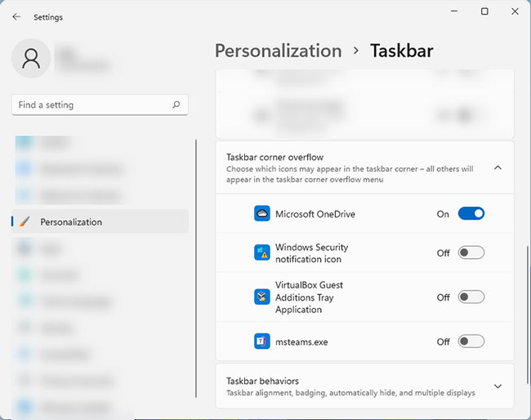Collapse the Taskbar corner overflow section
This screenshot has height=420, width=531.
[498, 168]
